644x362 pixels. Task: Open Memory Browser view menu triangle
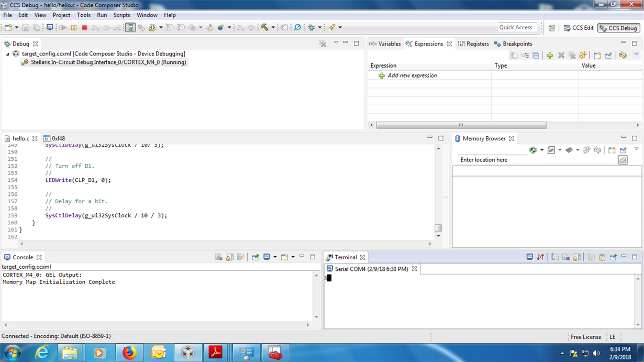point(636,149)
